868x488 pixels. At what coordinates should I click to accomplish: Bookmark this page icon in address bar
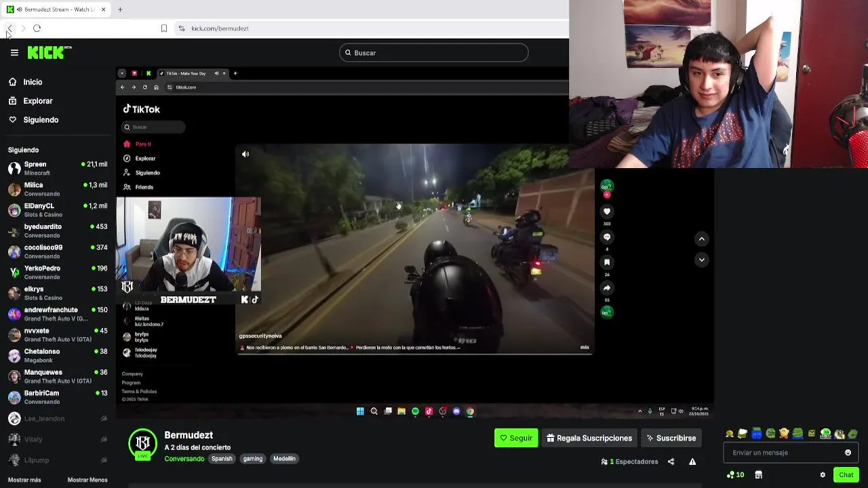coord(163,28)
